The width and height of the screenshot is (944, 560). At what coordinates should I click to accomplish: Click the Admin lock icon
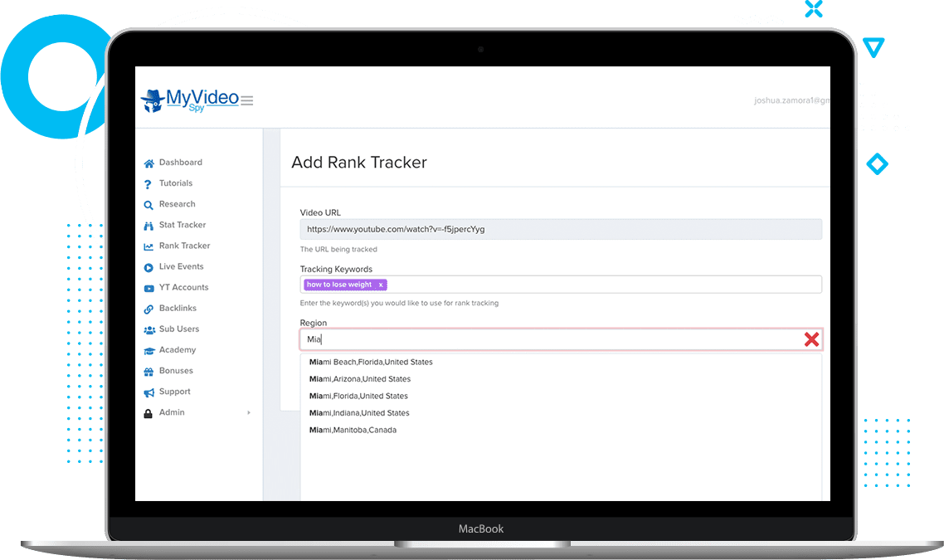tap(148, 413)
